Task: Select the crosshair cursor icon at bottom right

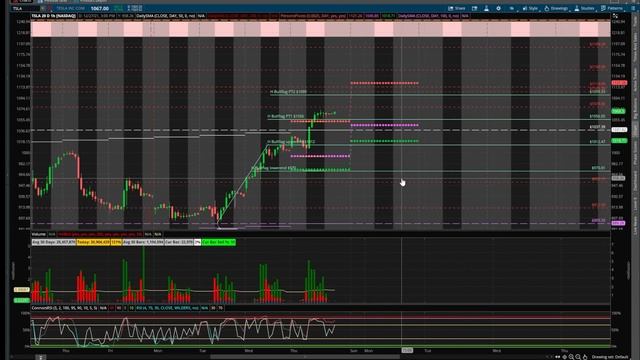Action: (564, 357)
